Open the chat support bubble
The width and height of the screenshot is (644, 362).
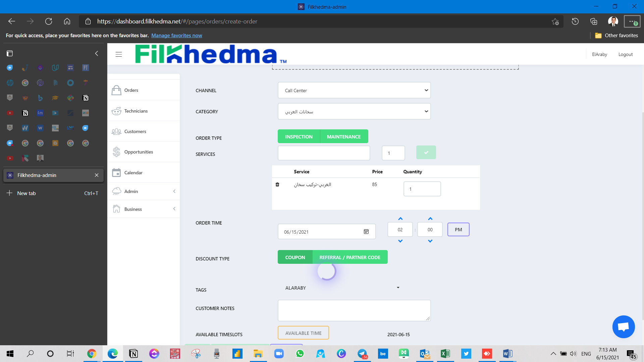[x=623, y=326]
